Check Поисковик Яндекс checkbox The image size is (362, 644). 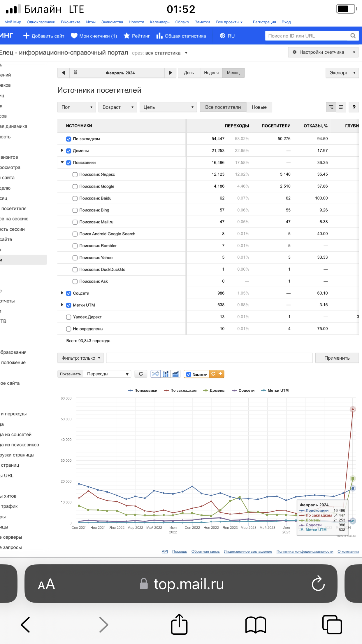tap(75, 174)
